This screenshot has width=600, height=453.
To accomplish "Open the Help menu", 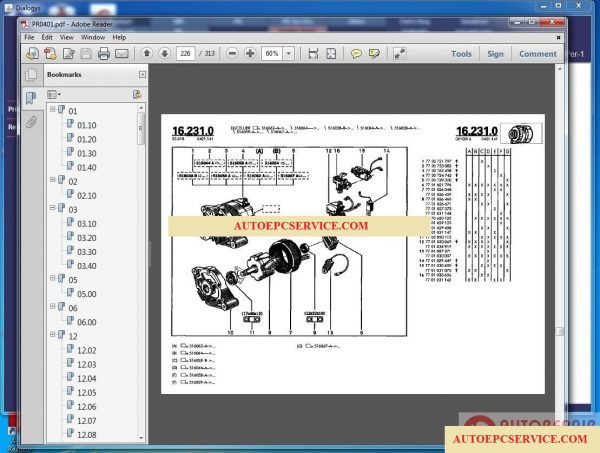I will 119,37.
